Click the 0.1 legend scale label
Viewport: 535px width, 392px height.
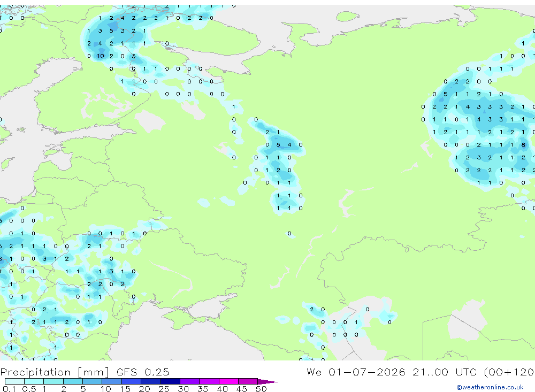(x=9, y=389)
